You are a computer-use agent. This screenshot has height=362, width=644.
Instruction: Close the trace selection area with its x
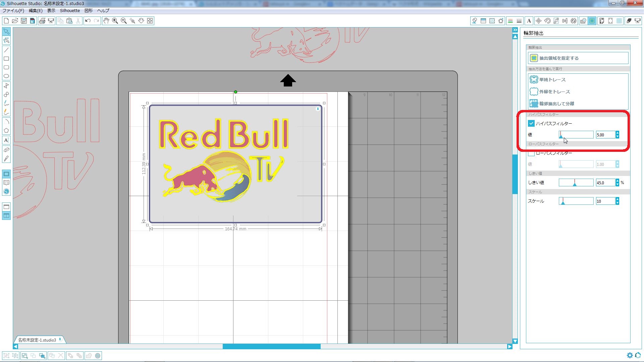318,109
